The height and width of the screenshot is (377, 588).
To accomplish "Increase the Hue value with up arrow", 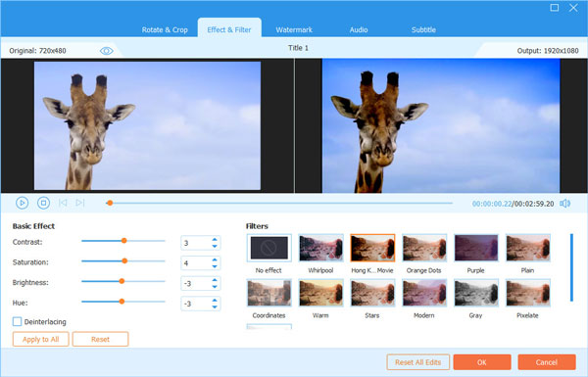I will (215, 301).
